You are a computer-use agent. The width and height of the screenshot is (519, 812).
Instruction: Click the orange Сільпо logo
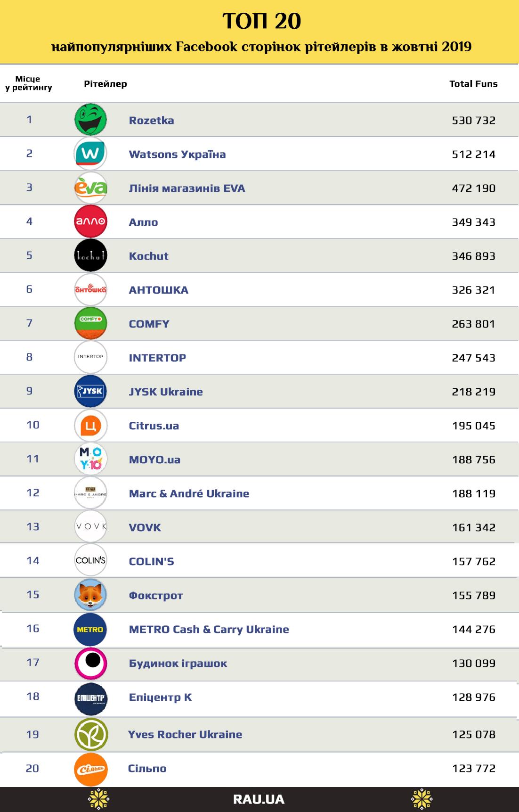(91, 769)
